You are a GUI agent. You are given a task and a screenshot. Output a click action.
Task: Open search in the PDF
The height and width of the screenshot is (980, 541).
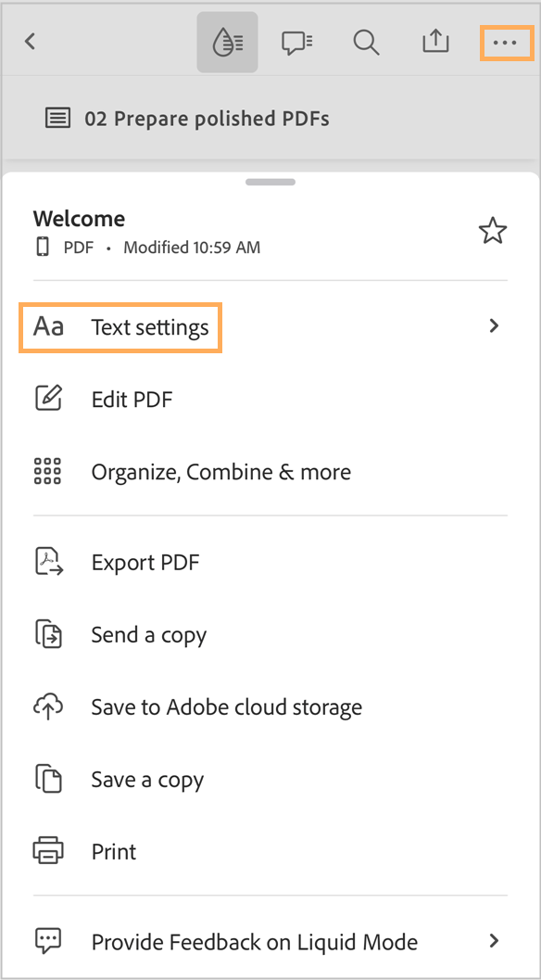pyautogui.click(x=365, y=41)
